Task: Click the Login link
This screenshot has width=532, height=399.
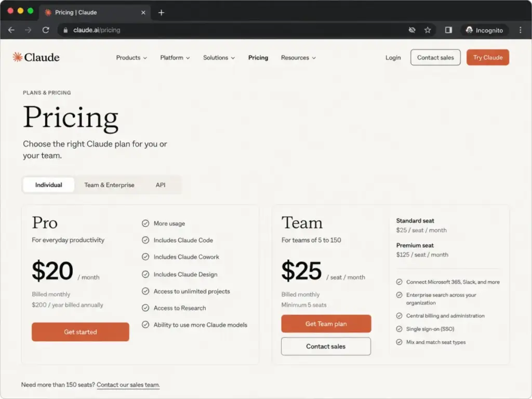Action: click(393, 58)
